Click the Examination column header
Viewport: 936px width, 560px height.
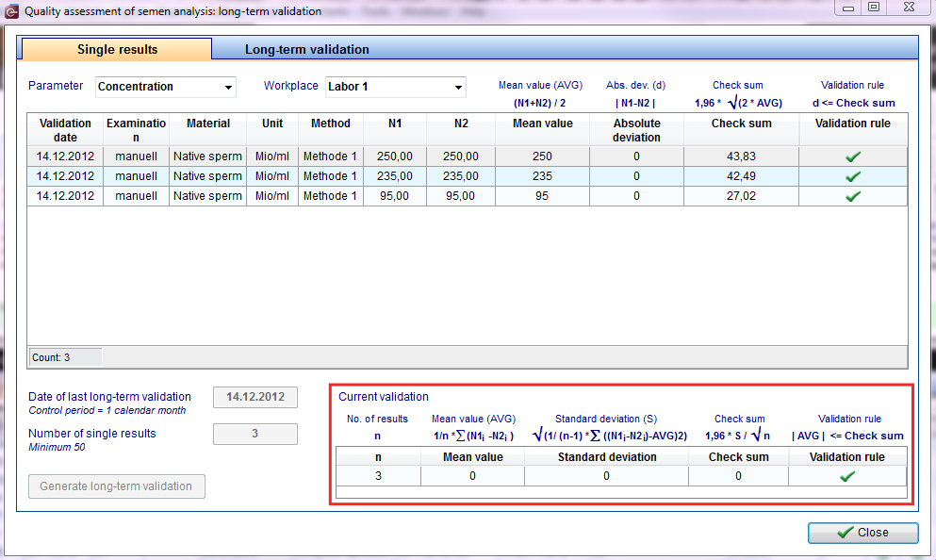point(136,130)
